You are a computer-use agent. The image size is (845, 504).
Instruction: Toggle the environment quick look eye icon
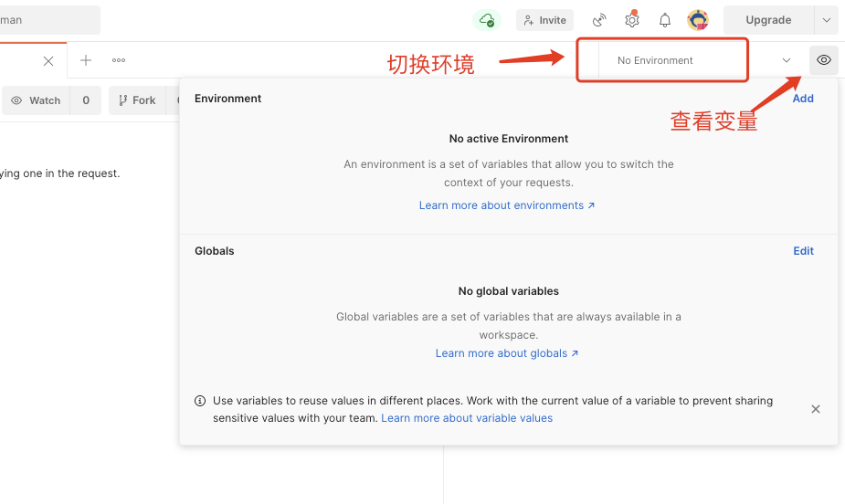tap(823, 59)
